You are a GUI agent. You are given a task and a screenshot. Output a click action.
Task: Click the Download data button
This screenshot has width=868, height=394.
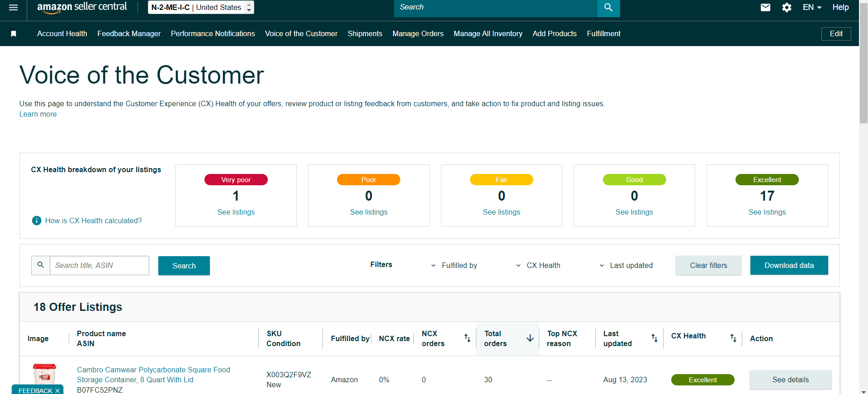point(789,265)
